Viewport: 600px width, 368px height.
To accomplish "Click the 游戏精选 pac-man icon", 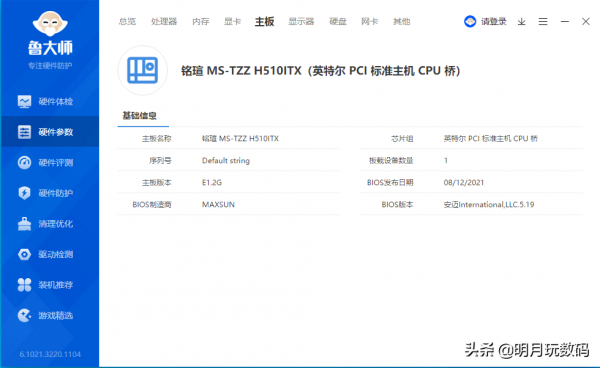I will [x=24, y=316].
